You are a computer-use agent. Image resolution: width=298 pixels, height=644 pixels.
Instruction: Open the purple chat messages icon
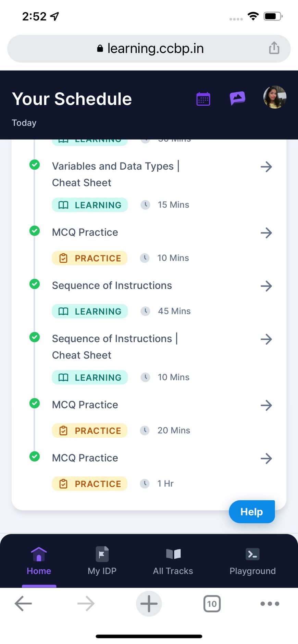[237, 98]
